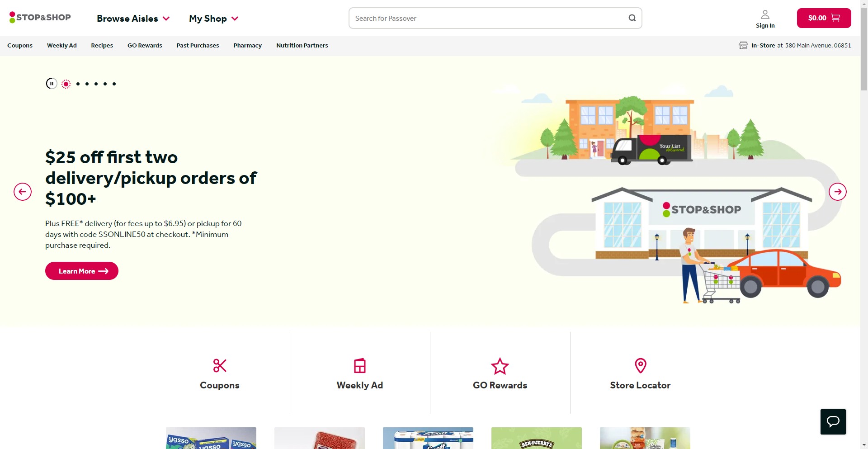The image size is (868, 449).
Task: Pause the carousel autoplay
Action: coord(52,84)
